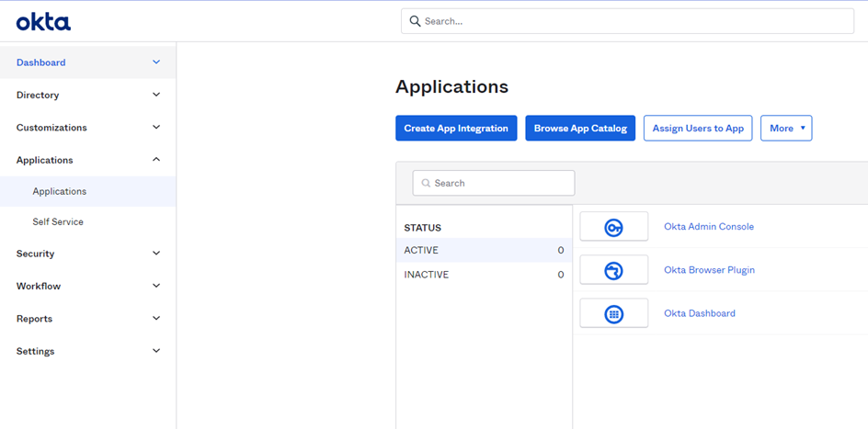Collapse the Applications section chevron
The width and height of the screenshot is (868, 429).
pyautogui.click(x=156, y=159)
